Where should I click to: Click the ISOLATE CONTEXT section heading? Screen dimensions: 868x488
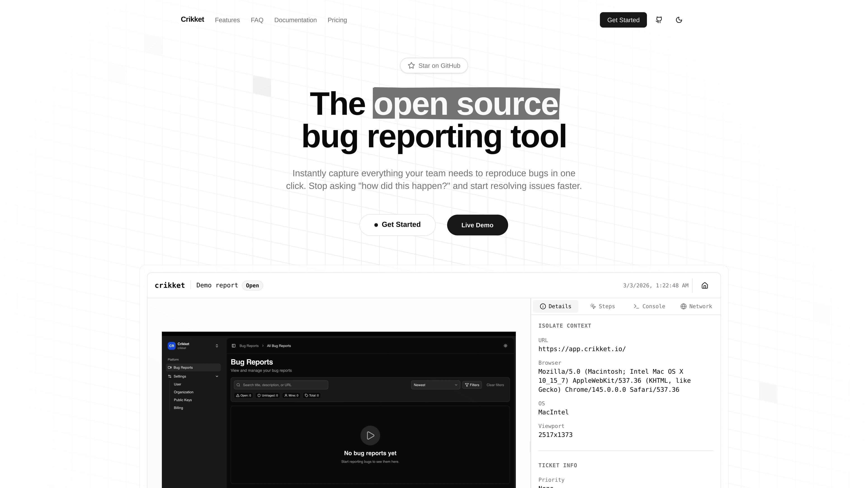coord(564,326)
